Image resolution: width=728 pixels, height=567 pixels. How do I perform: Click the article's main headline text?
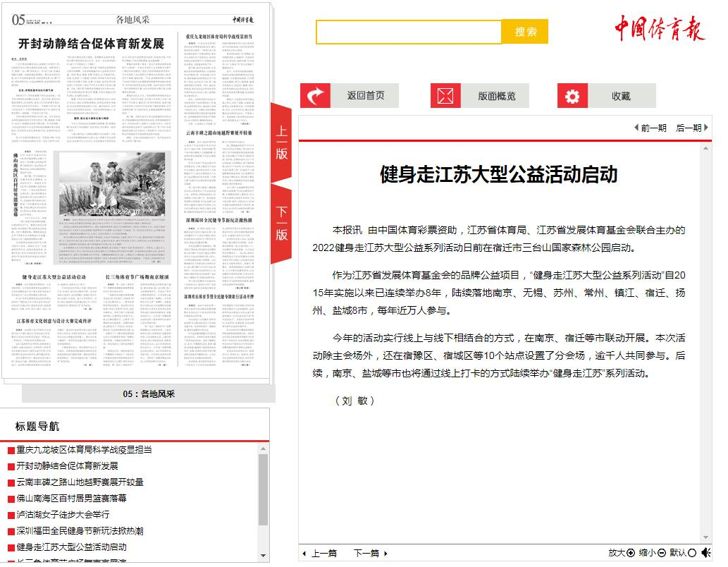click(x=499, y=175)
